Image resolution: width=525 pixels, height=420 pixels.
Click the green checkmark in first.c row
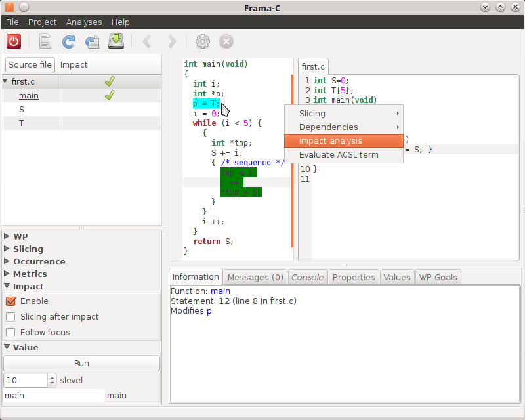coord(110,81)
